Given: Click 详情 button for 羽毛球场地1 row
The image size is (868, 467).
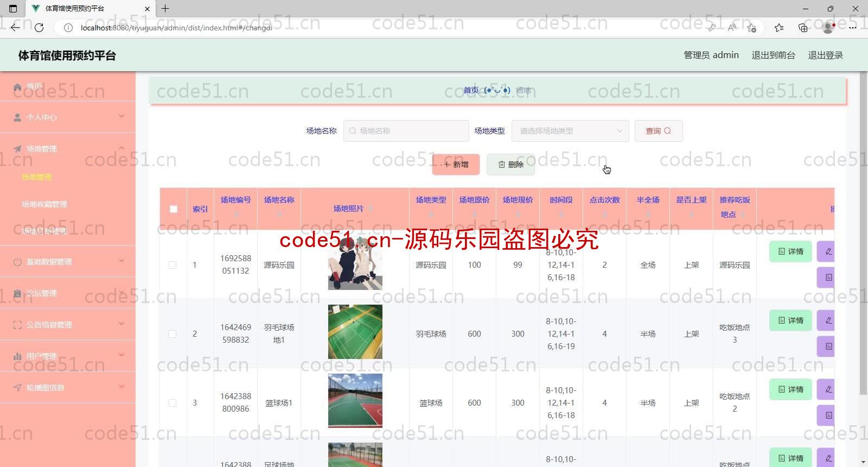Looking at the screenshot, I should click(x=790, y=320).
